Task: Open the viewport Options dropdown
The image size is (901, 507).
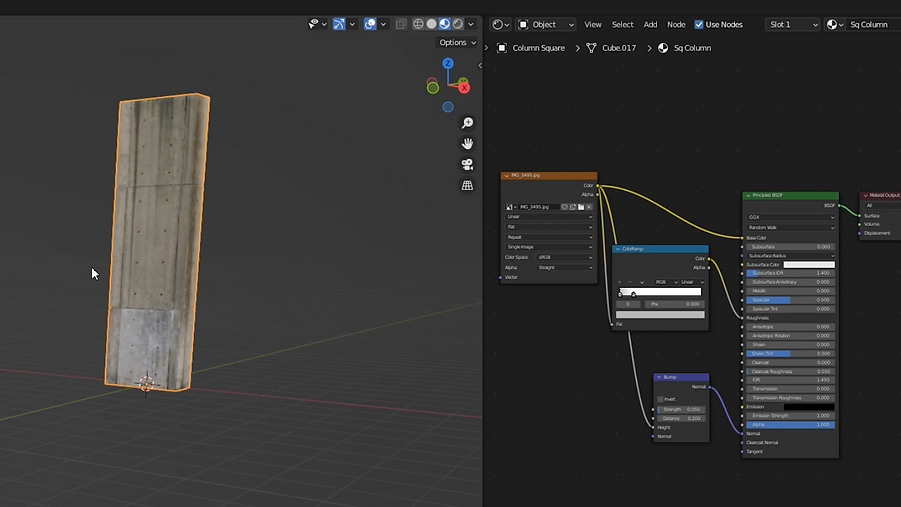Action: pyautogui.click(x=457, y=43)
